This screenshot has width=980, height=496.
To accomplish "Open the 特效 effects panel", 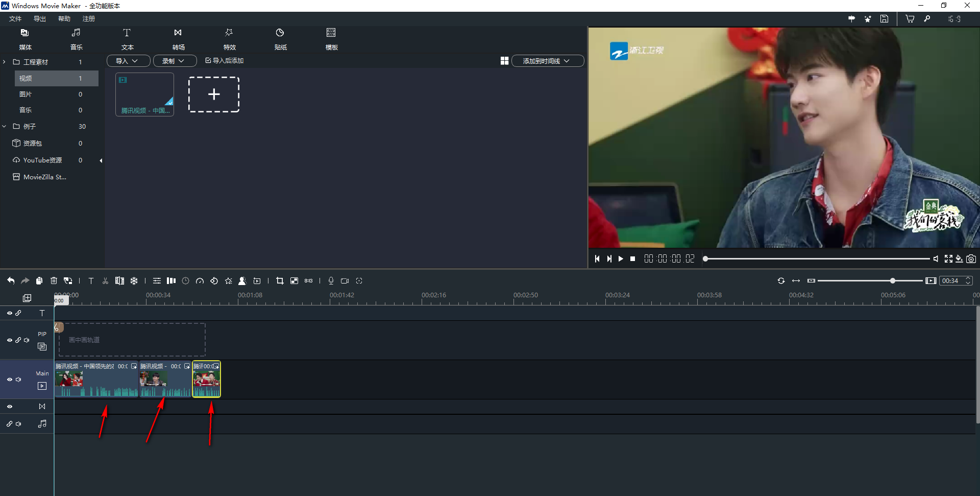I will pos(229,39).
